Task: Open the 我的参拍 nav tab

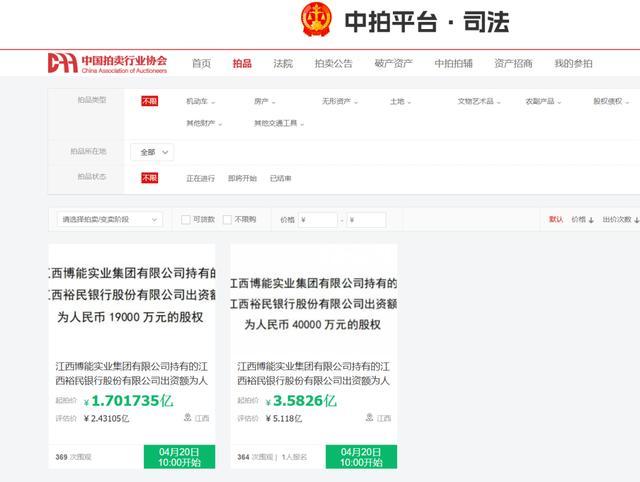Action: (573, 63)
